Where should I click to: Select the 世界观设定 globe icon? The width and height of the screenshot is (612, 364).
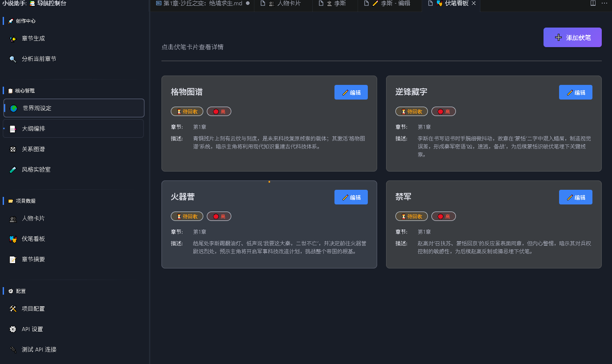[14, 107]
